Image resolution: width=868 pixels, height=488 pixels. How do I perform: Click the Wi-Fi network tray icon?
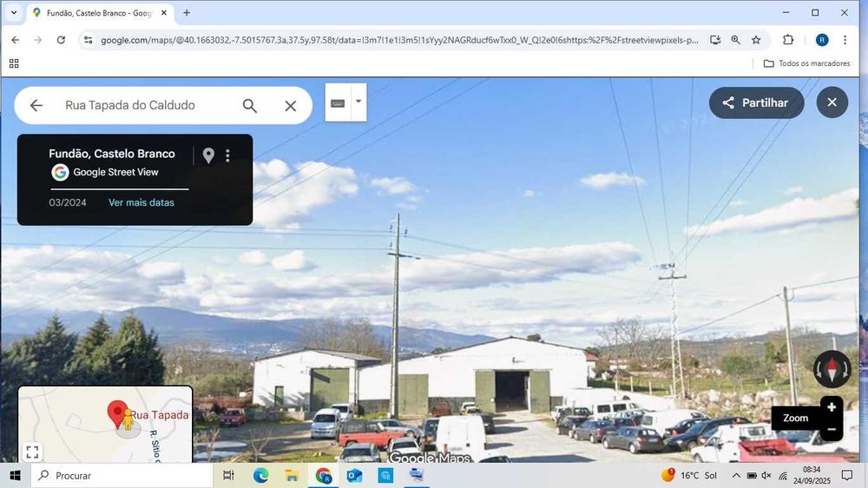pos(783,475)
